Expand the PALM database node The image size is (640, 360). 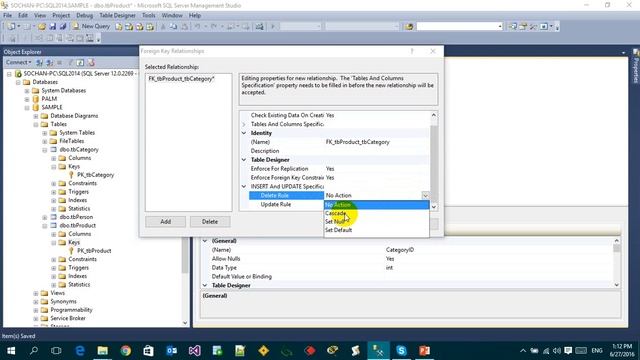click(x=27, y=99)
